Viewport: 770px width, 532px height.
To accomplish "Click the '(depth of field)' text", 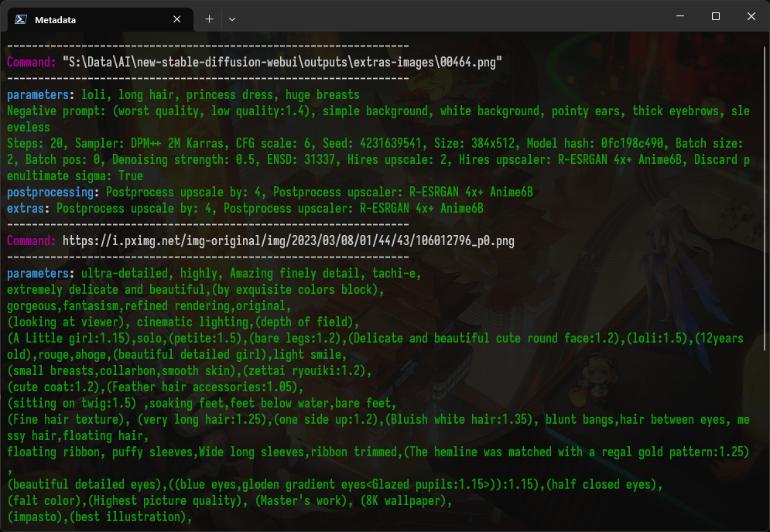I will (x=304, y=322).
